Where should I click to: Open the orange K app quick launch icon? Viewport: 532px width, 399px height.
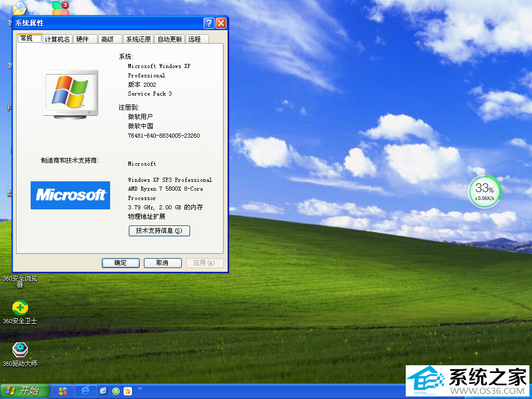pos(128,391)
